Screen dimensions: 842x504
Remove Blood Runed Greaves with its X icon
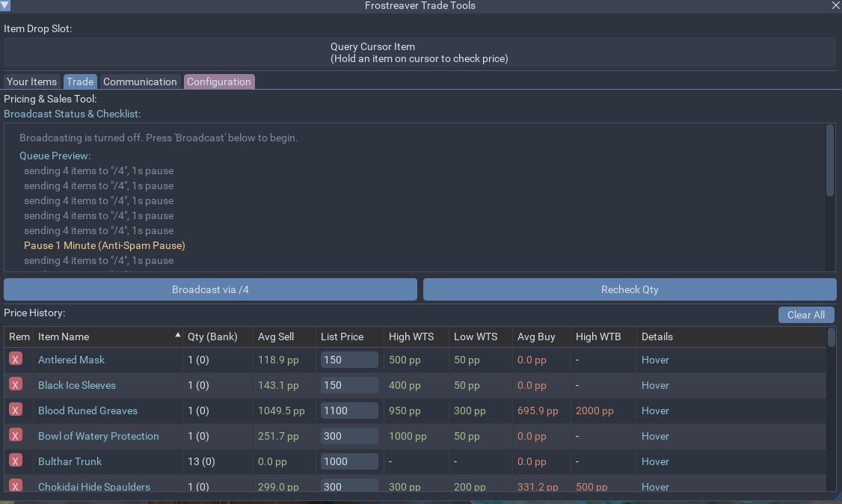16,410
